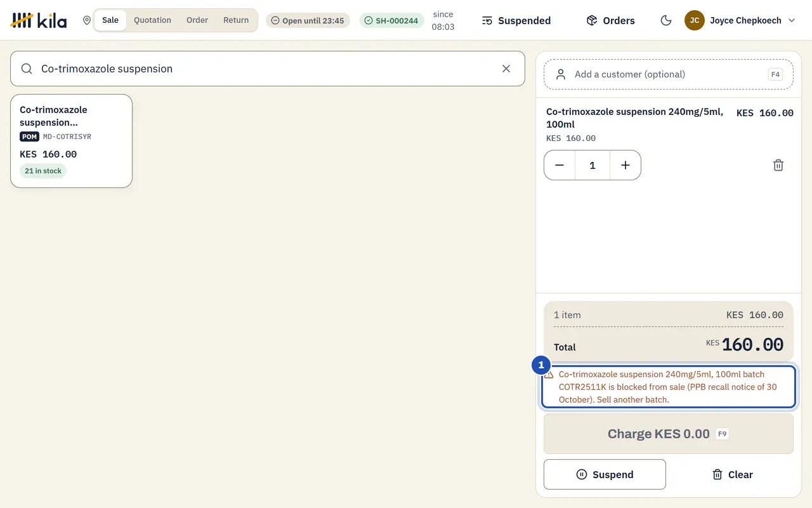
Task: Clear the cart
Action: [x=733, y=474]
